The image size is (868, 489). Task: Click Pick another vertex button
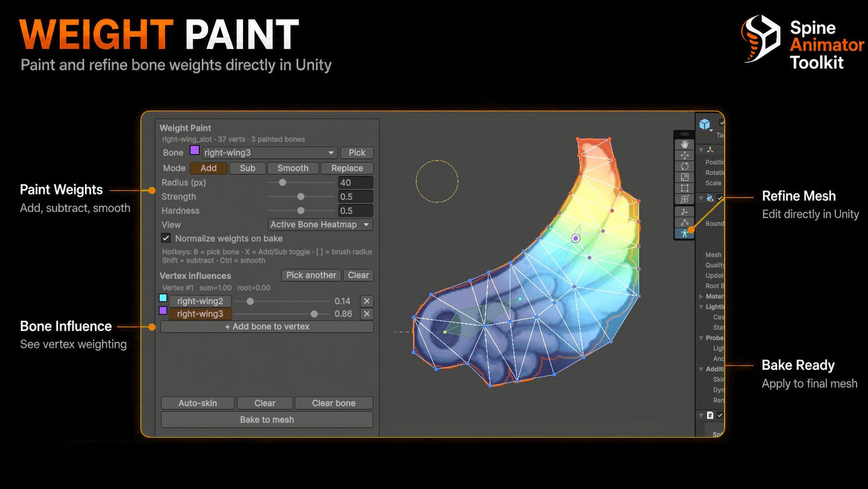click(311, 275)
